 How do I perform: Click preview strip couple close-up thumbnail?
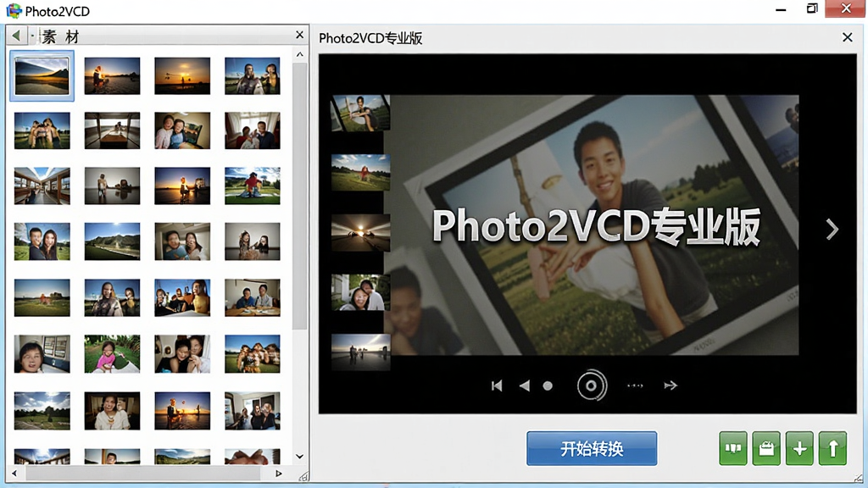tap(360, 292)
